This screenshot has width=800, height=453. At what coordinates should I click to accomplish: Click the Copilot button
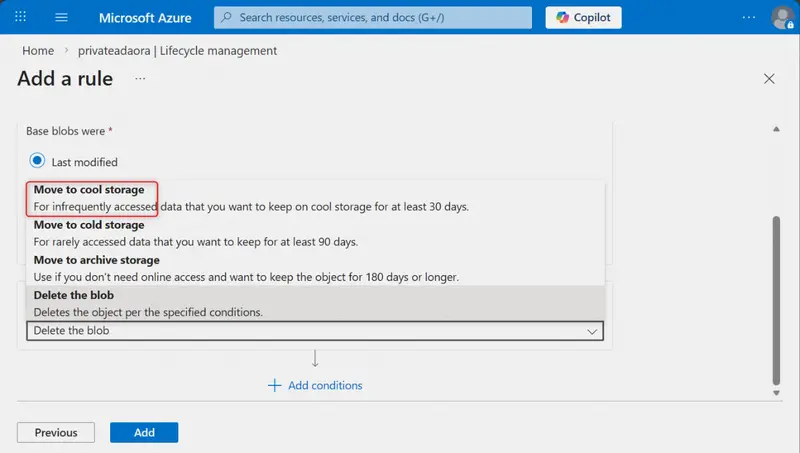583,17
